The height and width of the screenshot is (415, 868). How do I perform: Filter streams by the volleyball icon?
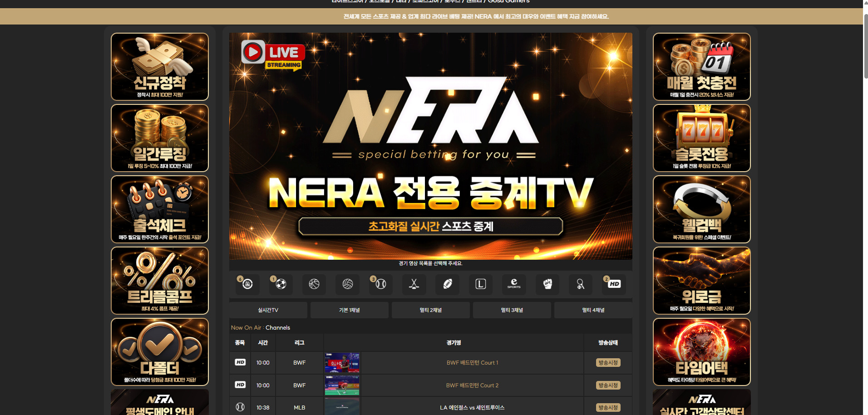pos(348,284)
